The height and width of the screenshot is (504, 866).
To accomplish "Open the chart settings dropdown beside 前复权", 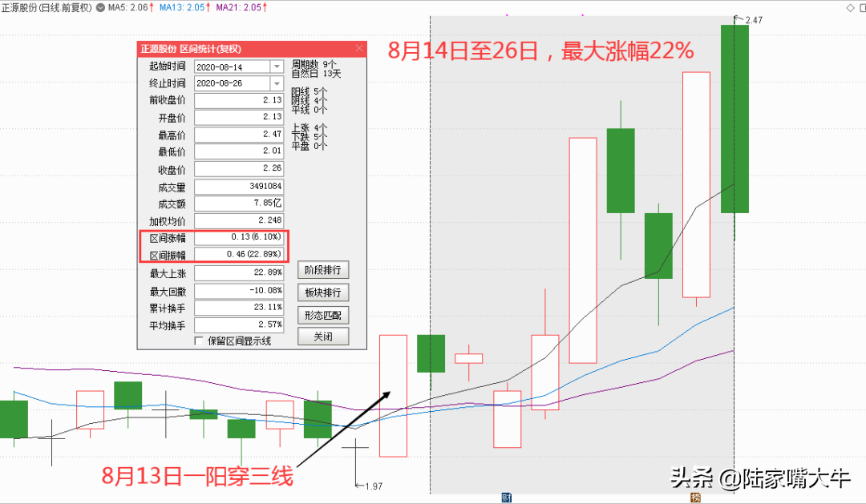I will tap(100, 8).
